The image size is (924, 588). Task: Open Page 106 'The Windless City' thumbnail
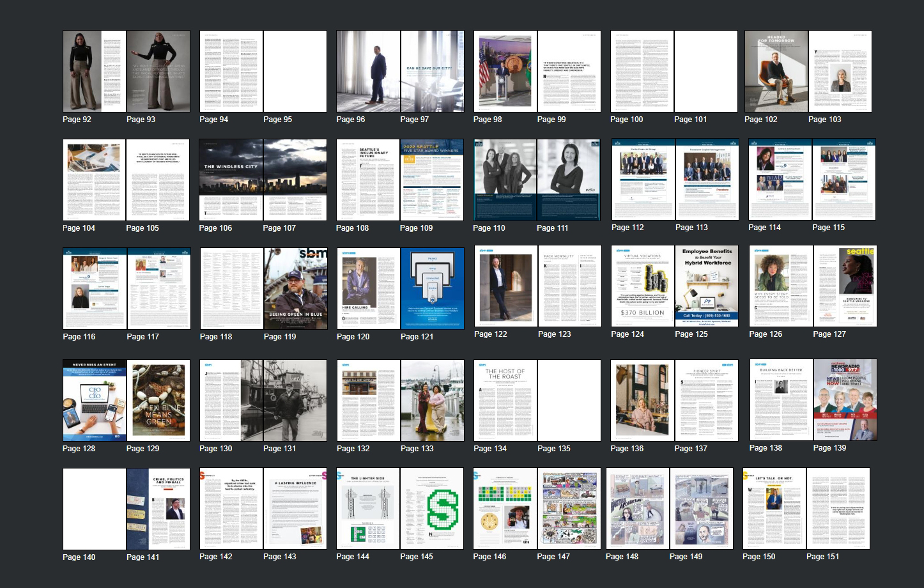pyautogui.click(x=231, y=180)
